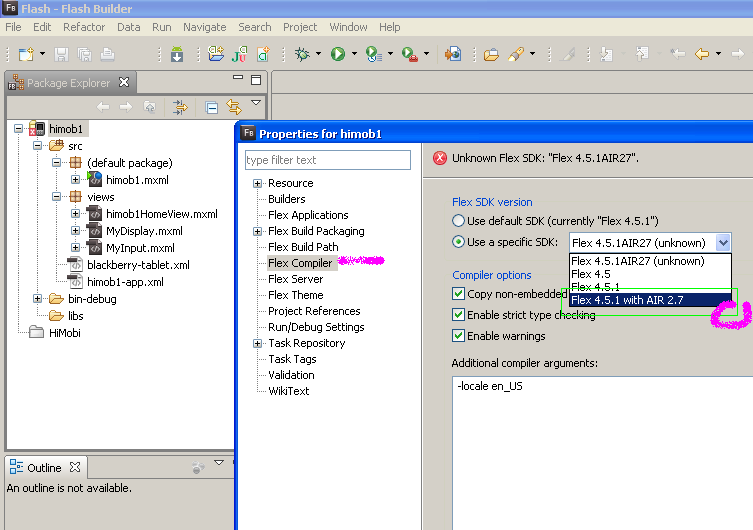Click the Debug bug icon
This screenshot has height=530, width=753.
[302, 54]
